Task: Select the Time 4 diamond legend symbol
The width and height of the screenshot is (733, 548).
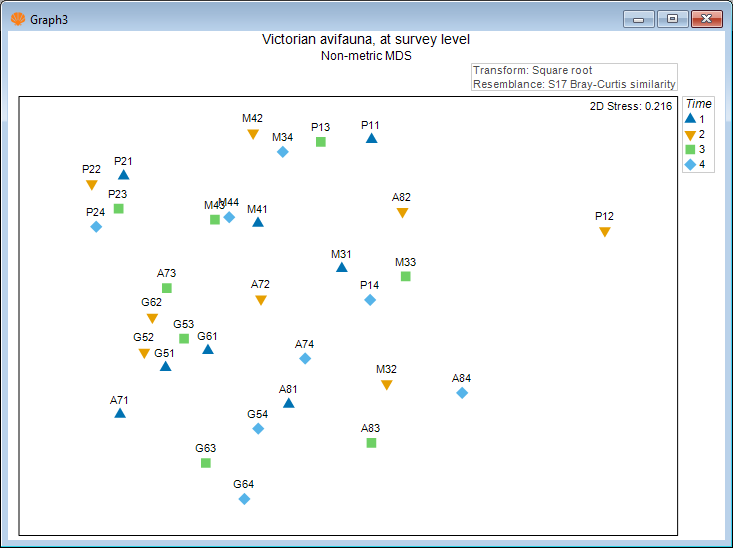Action: pyautogui.click(x=690, y=164)
